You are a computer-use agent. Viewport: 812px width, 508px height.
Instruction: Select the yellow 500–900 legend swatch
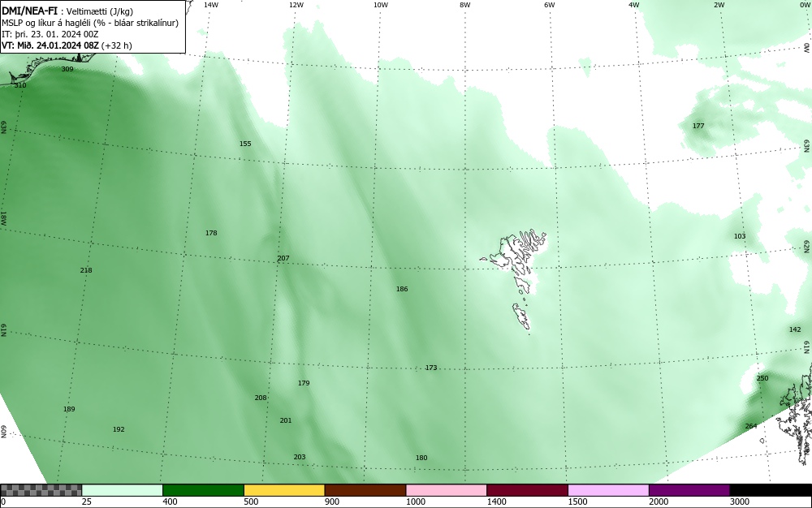(x=284, y=490)
